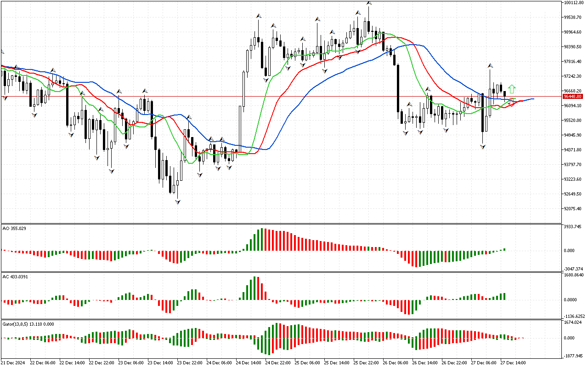Image resolution: width=588 pixels, height=368 pixels.
Task: Click the 97816.40 price level
Action: click(x=573, y=62)
